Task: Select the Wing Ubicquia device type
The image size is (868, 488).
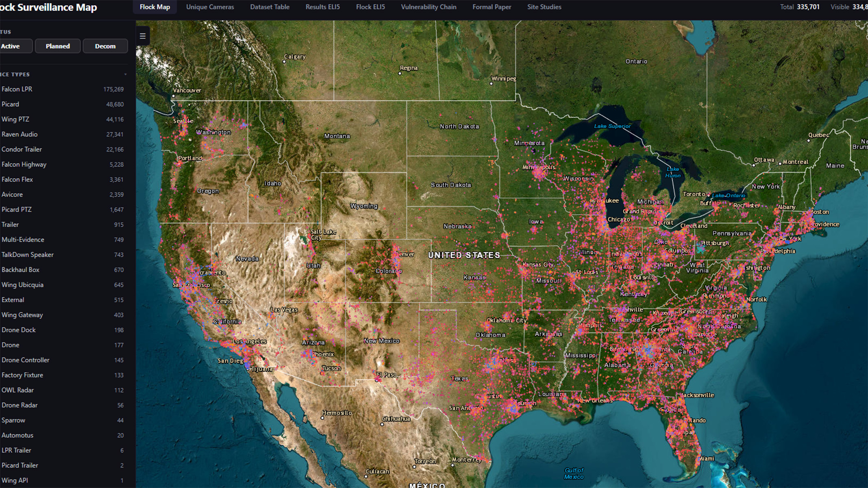Action: tap(63, 284)
